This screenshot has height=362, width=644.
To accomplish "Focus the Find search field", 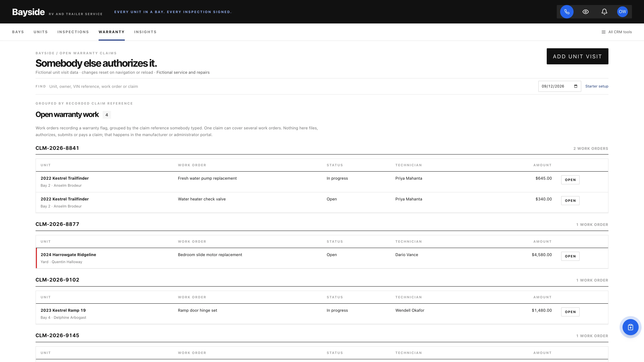I will pos(291,86).
